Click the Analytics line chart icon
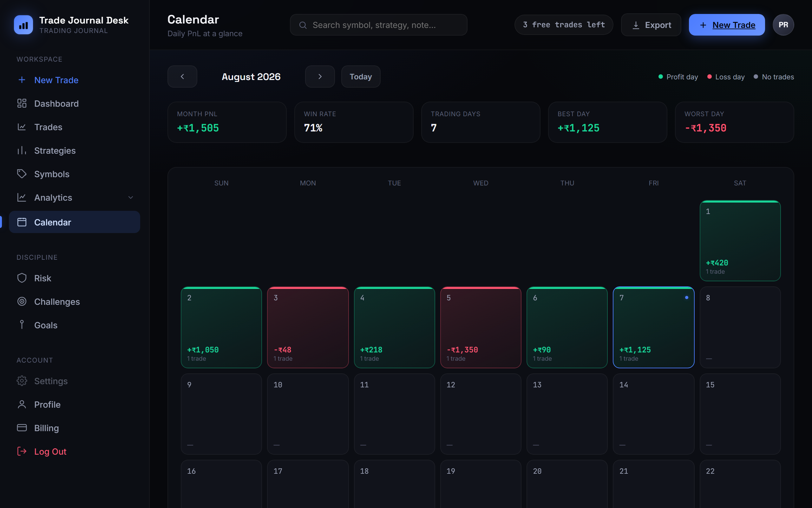This screenshot has height=508, width=812. (22, 197)
